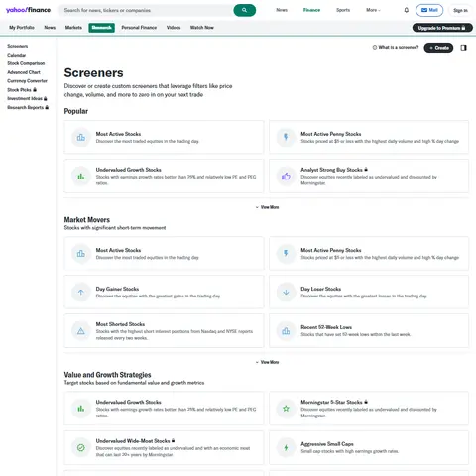The image size is (476, 476).
Task: Click the Most Active Stocks icon under Popular
Action: 81,137
